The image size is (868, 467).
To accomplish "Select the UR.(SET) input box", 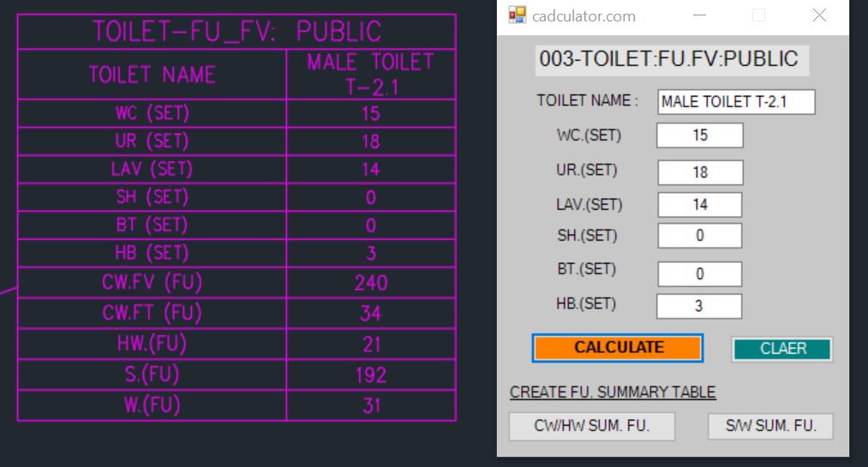I will tap(700, 172).
